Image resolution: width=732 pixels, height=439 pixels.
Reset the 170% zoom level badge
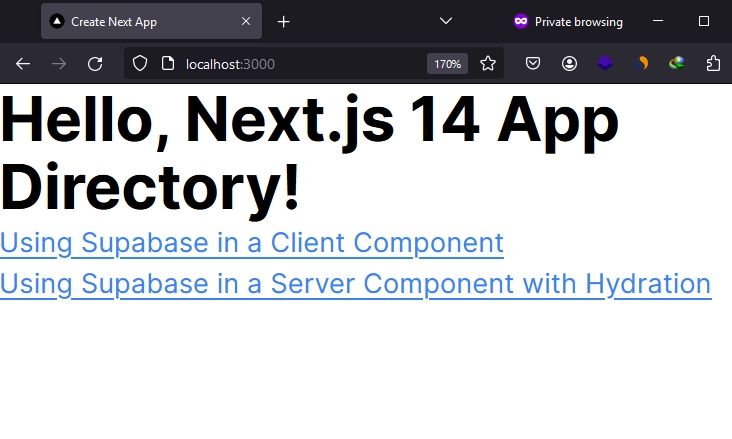click(447, 64)
